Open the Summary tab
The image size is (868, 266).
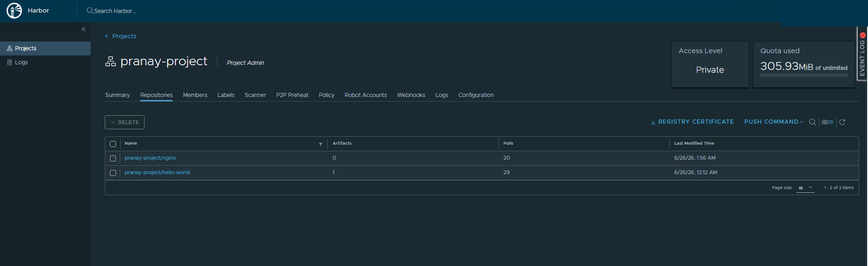(117, 95)
